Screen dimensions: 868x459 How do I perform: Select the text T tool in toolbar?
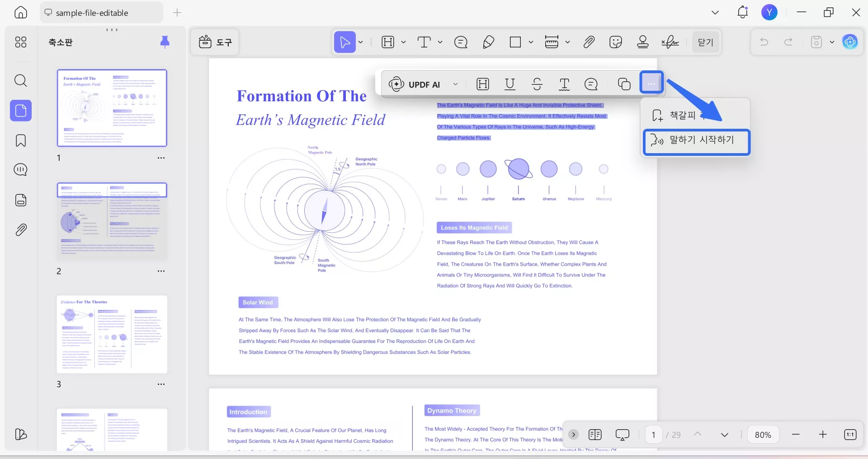coord(424,42)
